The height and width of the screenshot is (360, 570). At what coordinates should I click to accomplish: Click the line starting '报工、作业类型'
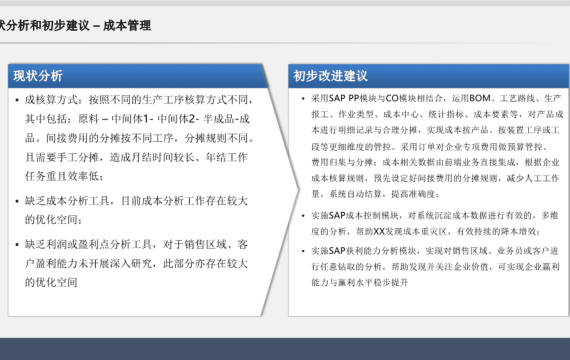click(x=437, y=114)
